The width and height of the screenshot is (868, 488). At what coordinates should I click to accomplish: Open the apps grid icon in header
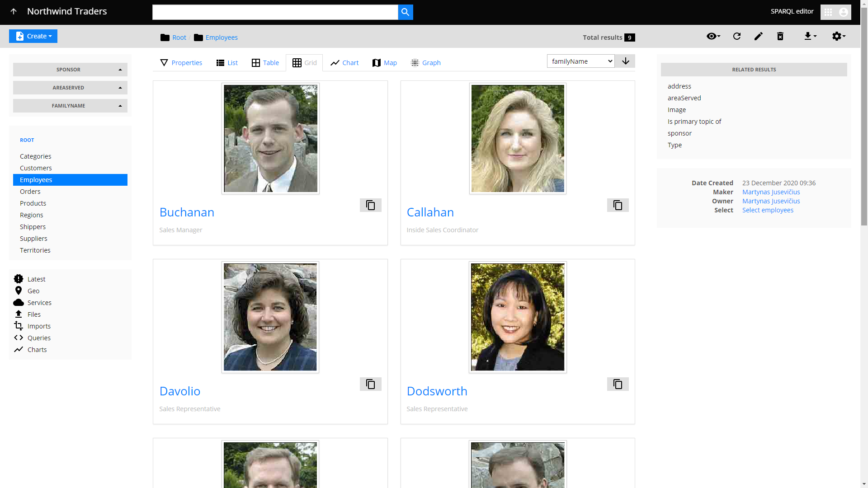click(x=828, y=12)
